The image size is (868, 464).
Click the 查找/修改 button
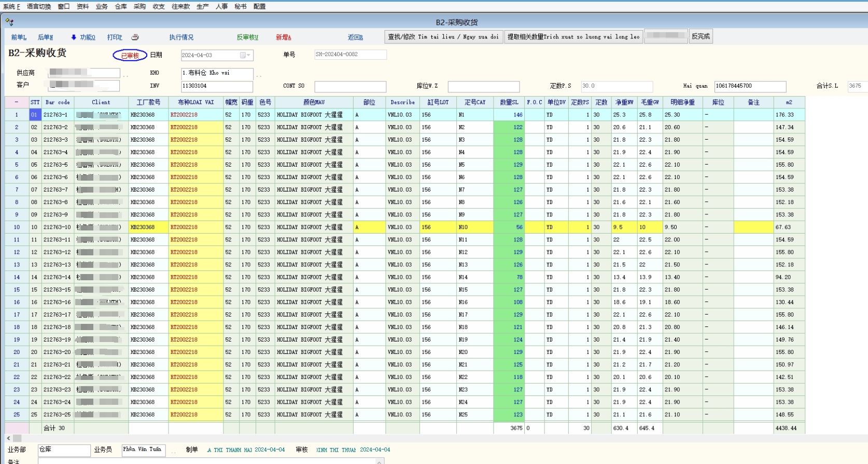[443, 37]
